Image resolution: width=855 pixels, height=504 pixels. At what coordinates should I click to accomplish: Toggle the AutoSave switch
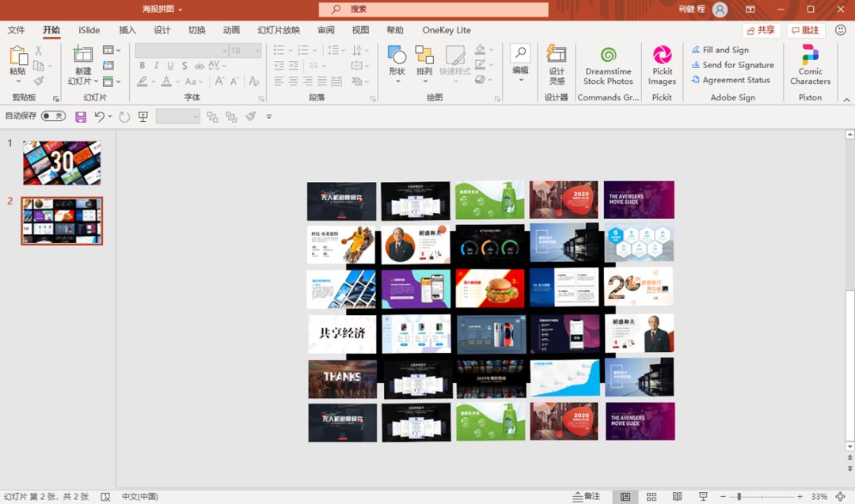54,116
